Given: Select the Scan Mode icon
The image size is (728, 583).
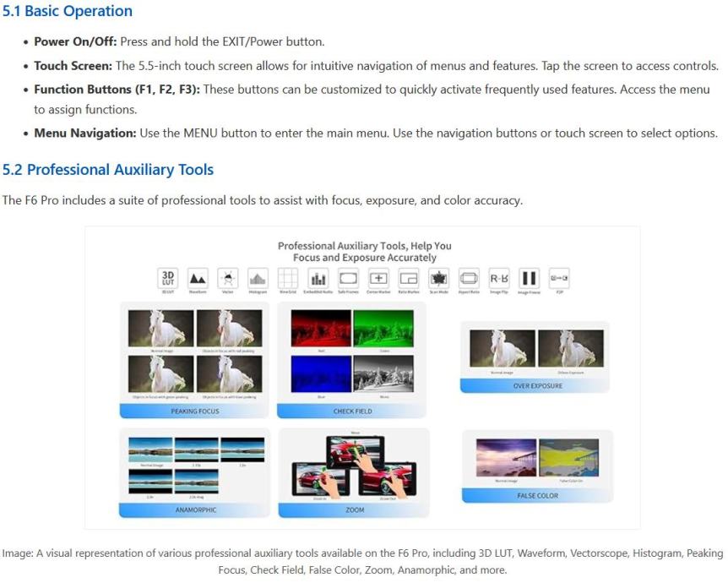Looking at the screenshot, I should pos(439,278).
